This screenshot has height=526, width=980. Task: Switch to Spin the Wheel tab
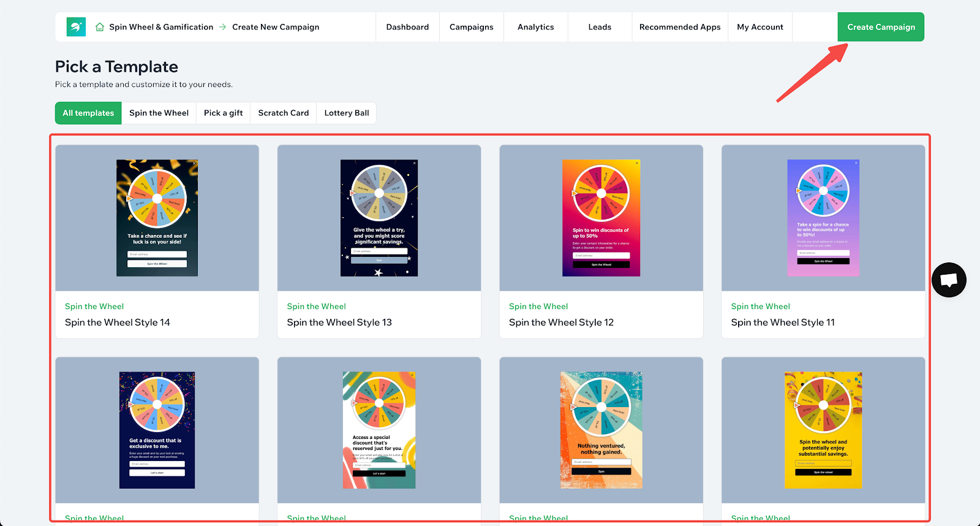pos(159,113)
